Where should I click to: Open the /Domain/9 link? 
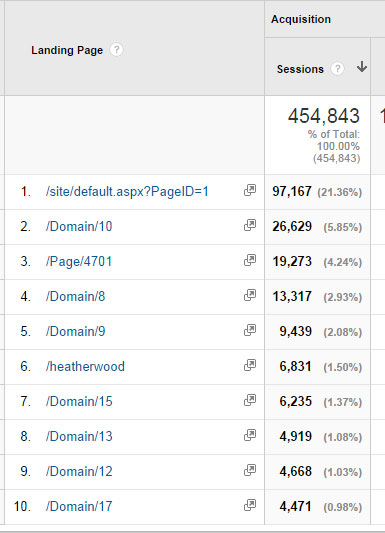[x=75, y=331]
